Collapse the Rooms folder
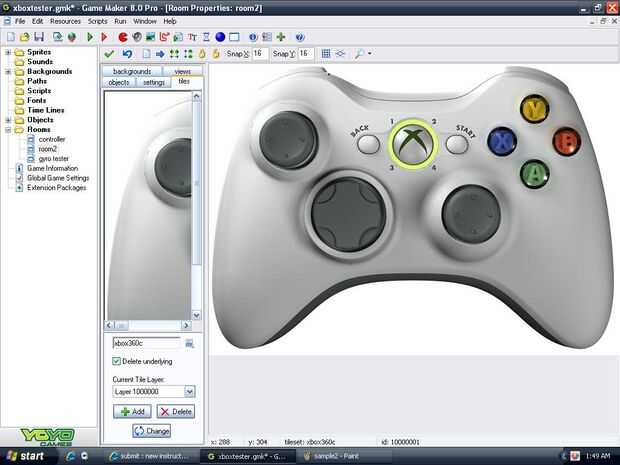This screenshot has height=465, width=620. [8, 130]
